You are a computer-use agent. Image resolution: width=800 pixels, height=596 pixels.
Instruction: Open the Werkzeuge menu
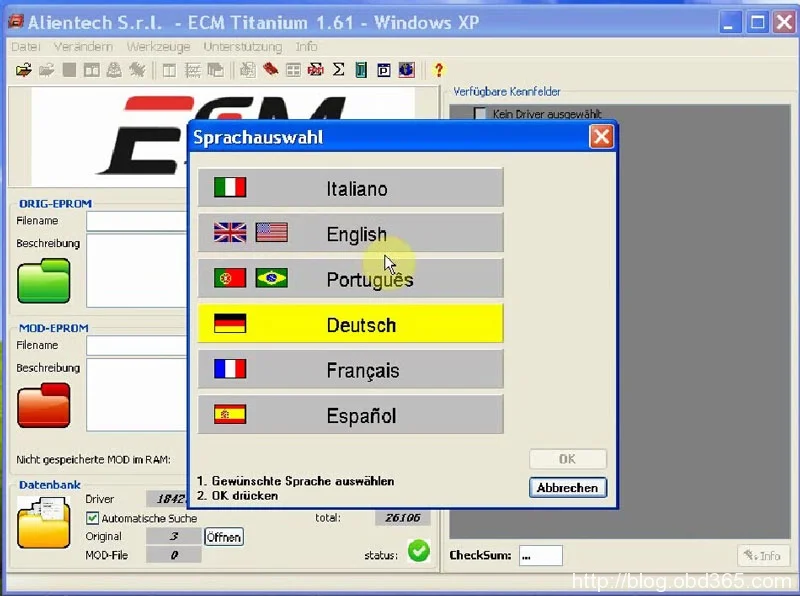pos(161,46)
